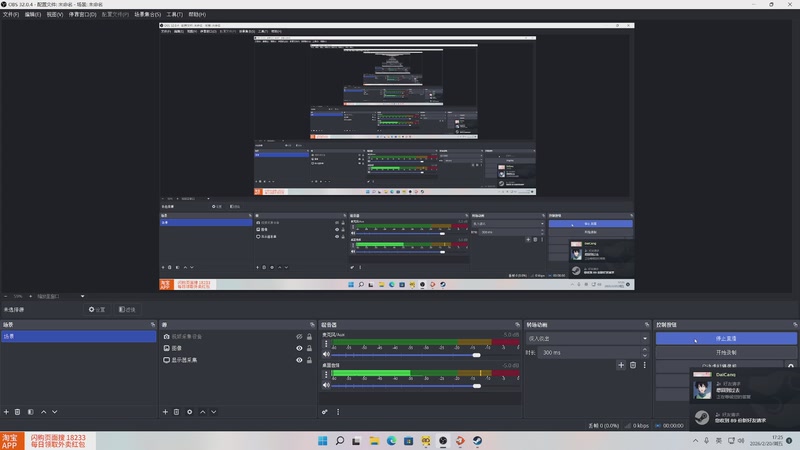Open transition properties three-dot menu
This screenshot has height=450, width=800.
[644, 365]
